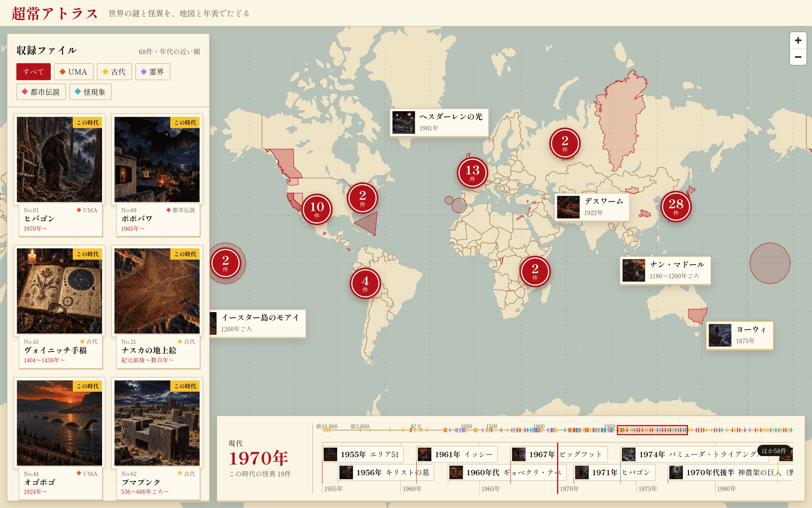Select 1974年 バミューダ・トライアングル timeline entry
This screenshot has height=508, width=812.
[695, 454]
